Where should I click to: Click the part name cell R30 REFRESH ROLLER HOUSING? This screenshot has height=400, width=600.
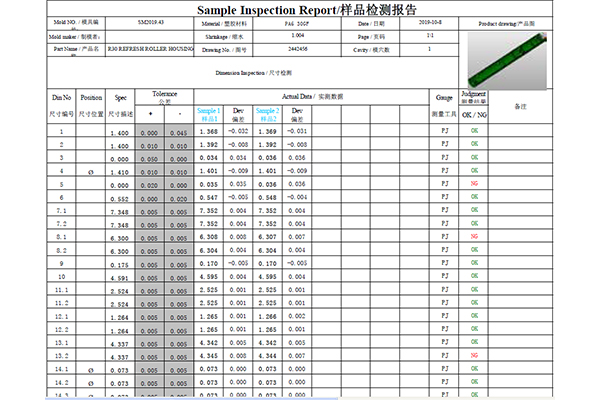coord(150,49)
